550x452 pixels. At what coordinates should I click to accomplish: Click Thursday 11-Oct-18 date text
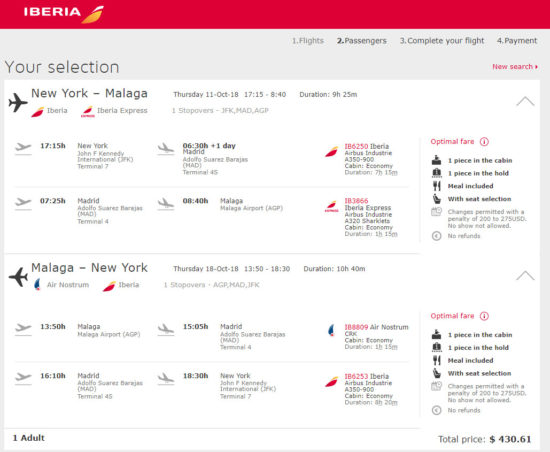[x=206, y=95]
